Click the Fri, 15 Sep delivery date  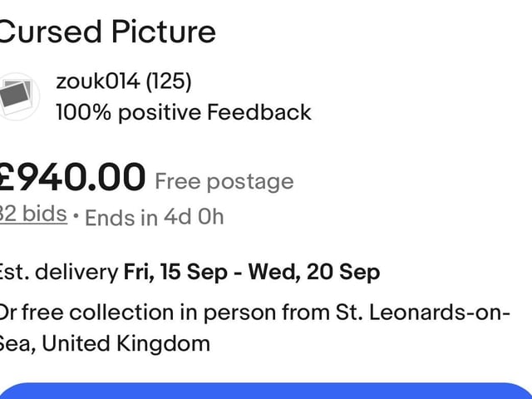(175, 272)
